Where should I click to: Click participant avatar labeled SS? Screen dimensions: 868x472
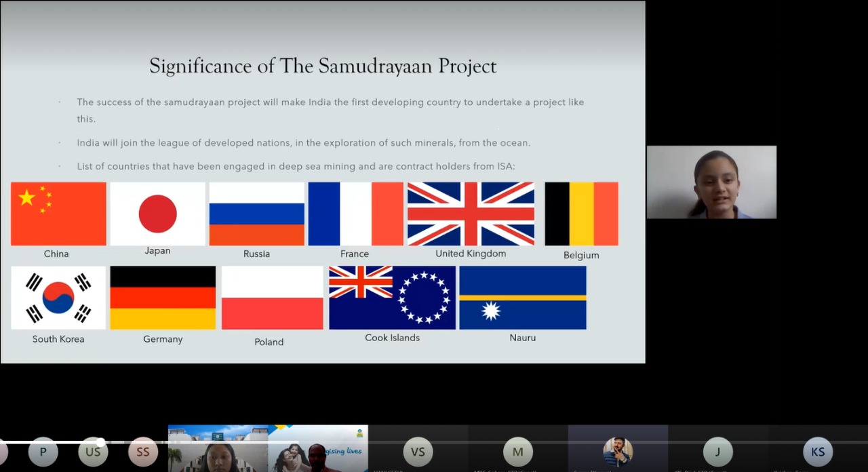pos(143,452)
